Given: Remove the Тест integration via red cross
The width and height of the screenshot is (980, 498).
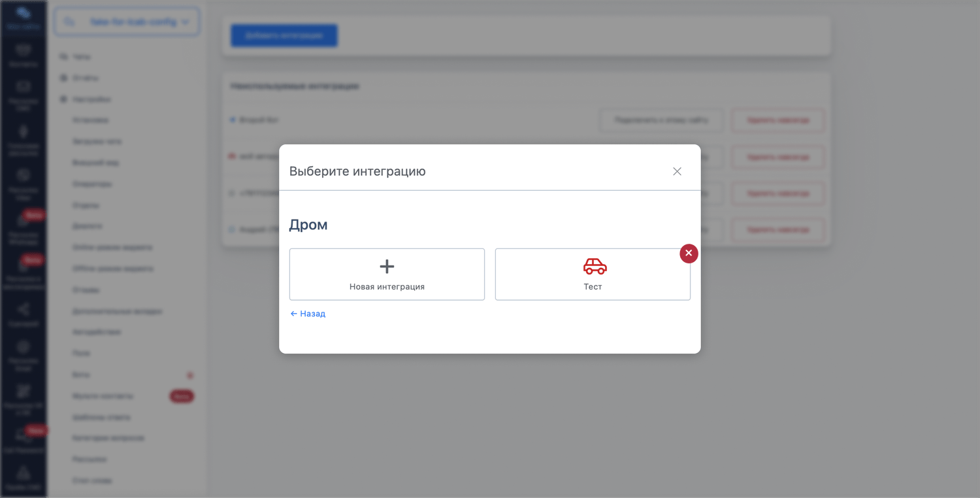Looking at the screenshot, I should click(689, 254).
